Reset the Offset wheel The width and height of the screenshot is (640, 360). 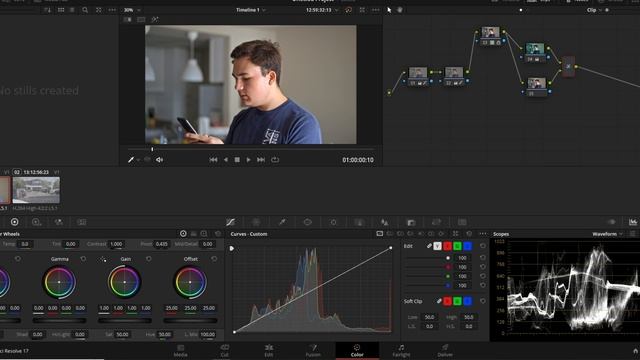pyautogui.click(x=214, y=259)
